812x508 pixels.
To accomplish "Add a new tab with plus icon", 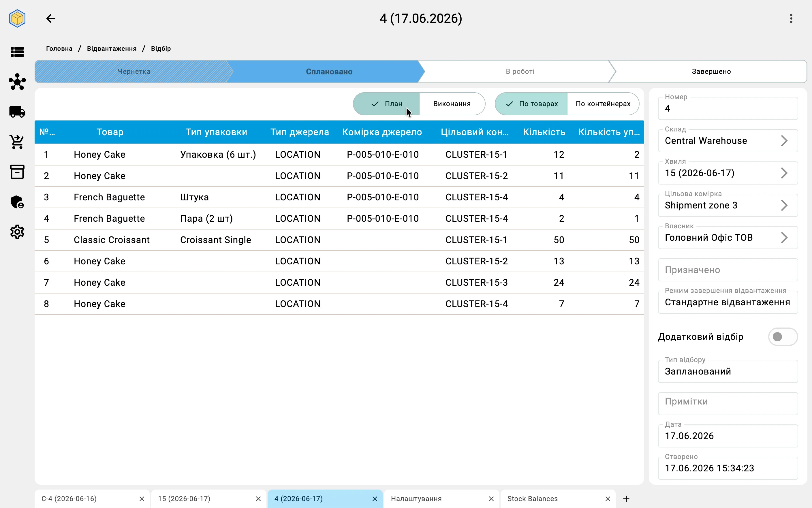I will 626,498.
